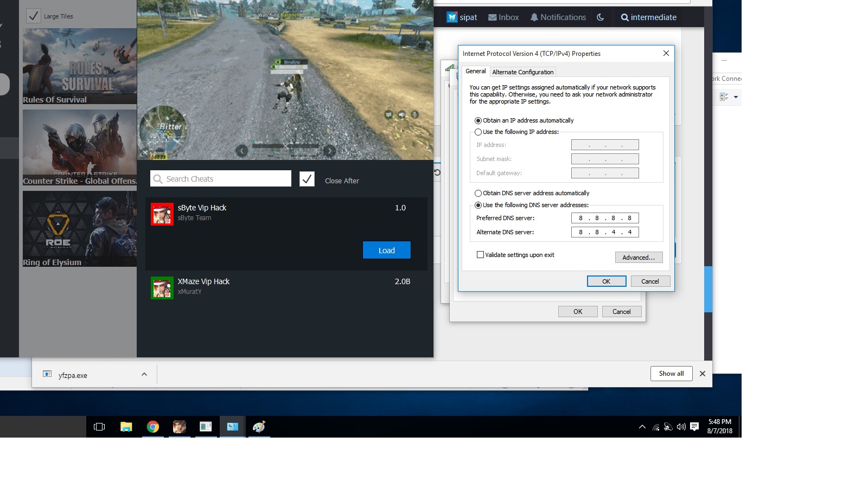The width and height of the screenshot is (868, 488).
Task: Expand the yfzpa.exe download options chevron
Action: click(x=144, y=374)
